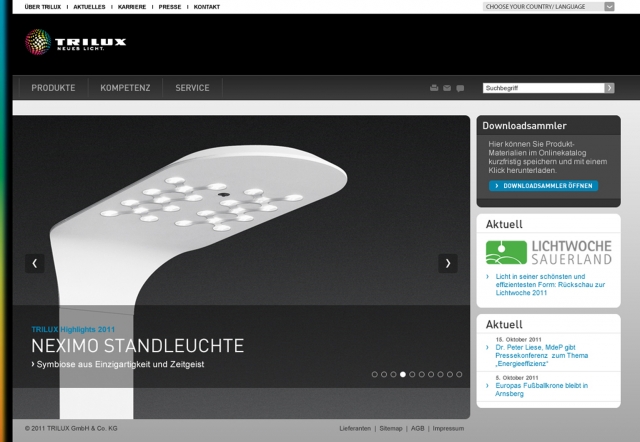The width and height of the screenshot is (640, 442).
Task: Click the 15. Oktober 2011 date
Action: 518,340
